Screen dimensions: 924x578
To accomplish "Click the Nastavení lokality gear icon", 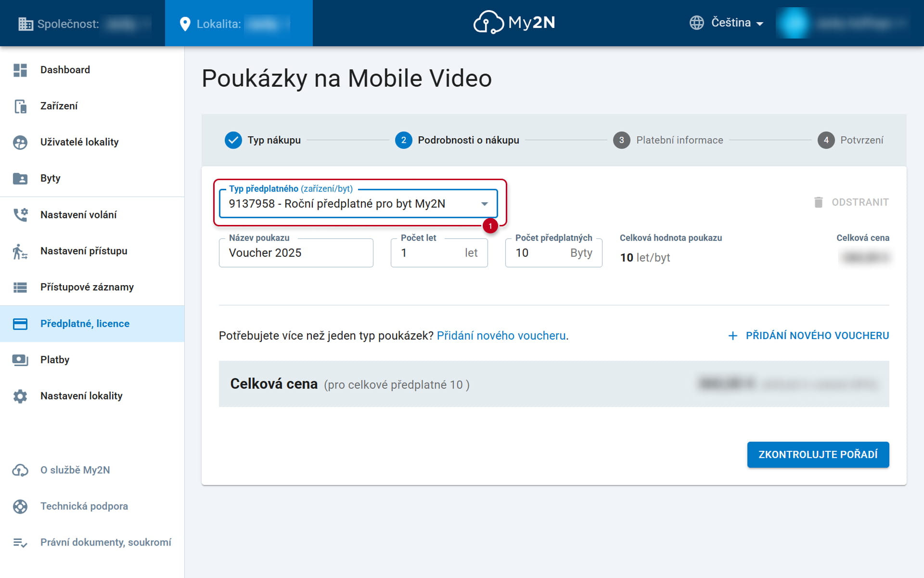I will (x=20, y=396).
